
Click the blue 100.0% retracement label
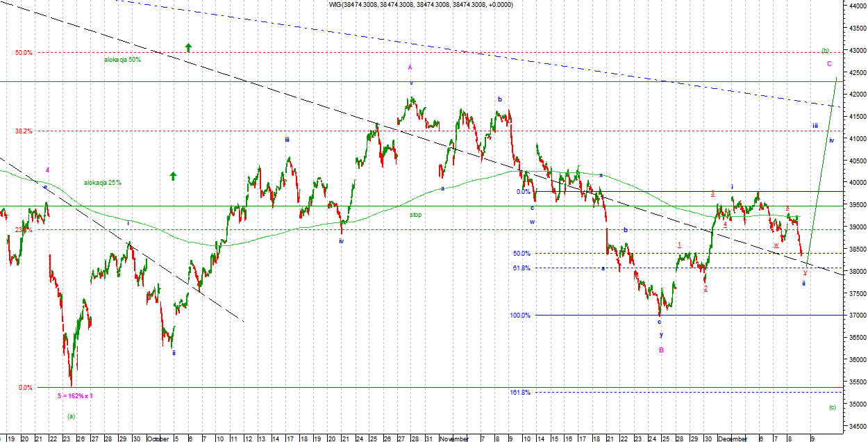[520, 316]
